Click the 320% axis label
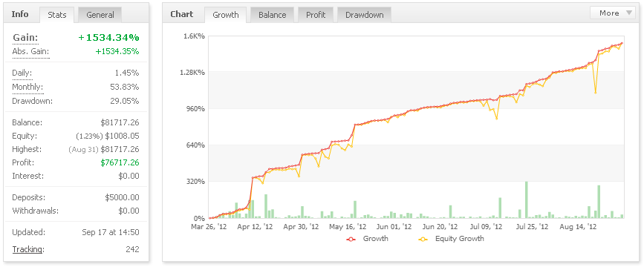Screen dimensions: 644x267 195,181
